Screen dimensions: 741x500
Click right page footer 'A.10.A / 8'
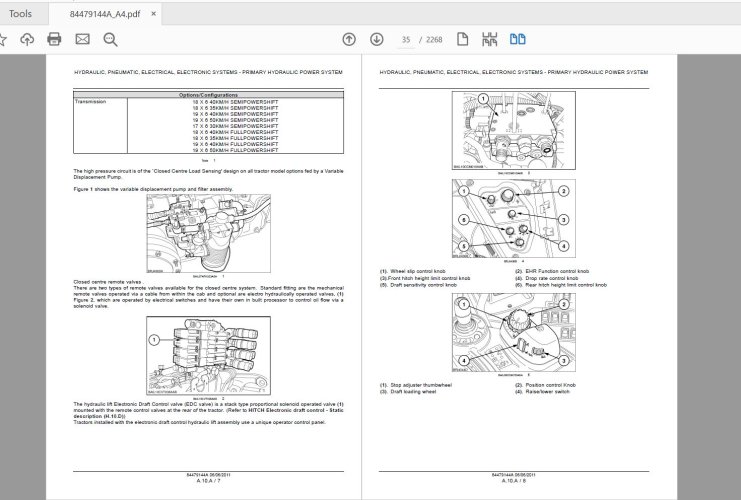(x=514, y=481)
